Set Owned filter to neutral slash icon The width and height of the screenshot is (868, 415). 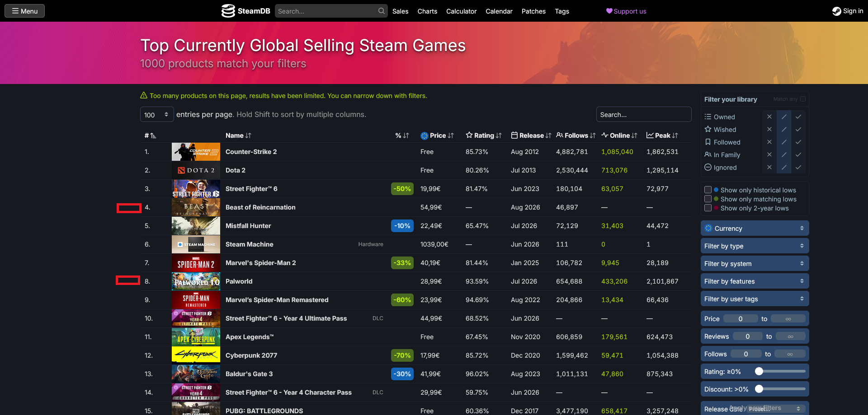tap(784, 117)
